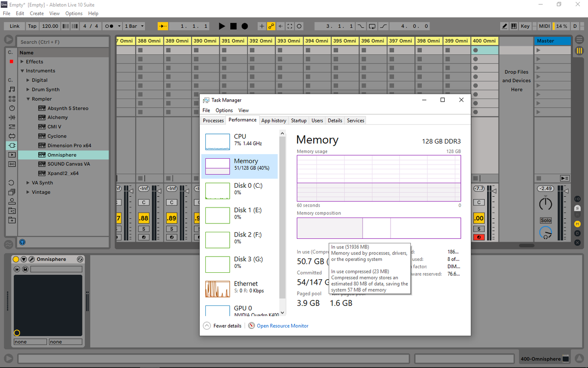588x368 pixels.
Task: Click the MIDI Arrangement Overdub plus icon
Action: click(x=262, y=26)
